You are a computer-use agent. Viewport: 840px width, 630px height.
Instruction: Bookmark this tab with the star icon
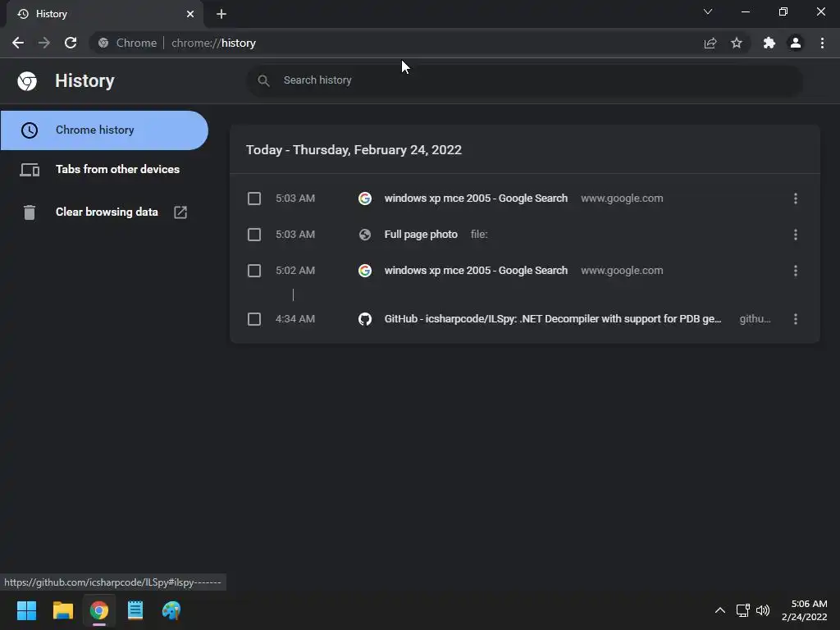pyautogui.click(x=737, y=43)
